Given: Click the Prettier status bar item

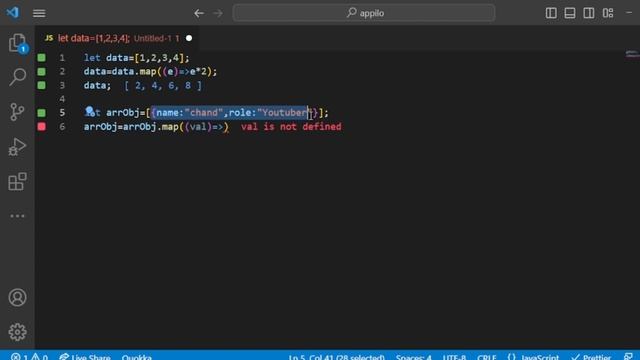Looking at the screenshot, I should [591, 357].
